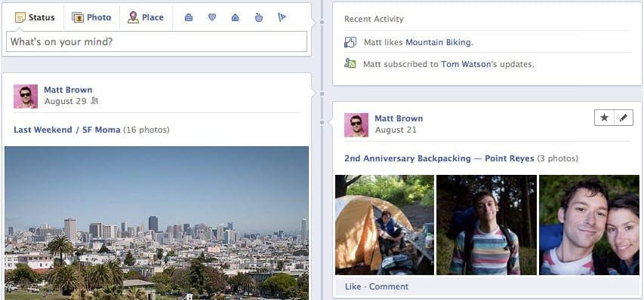Open the August 29 post timestamp

click(x=65, y=101)
